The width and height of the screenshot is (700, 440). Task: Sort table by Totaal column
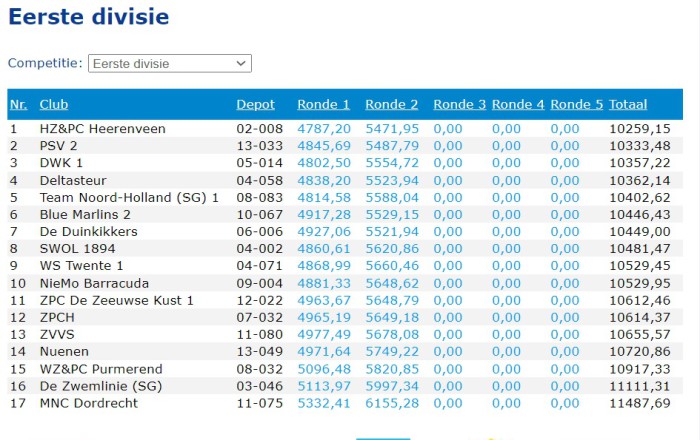[628, 104]
